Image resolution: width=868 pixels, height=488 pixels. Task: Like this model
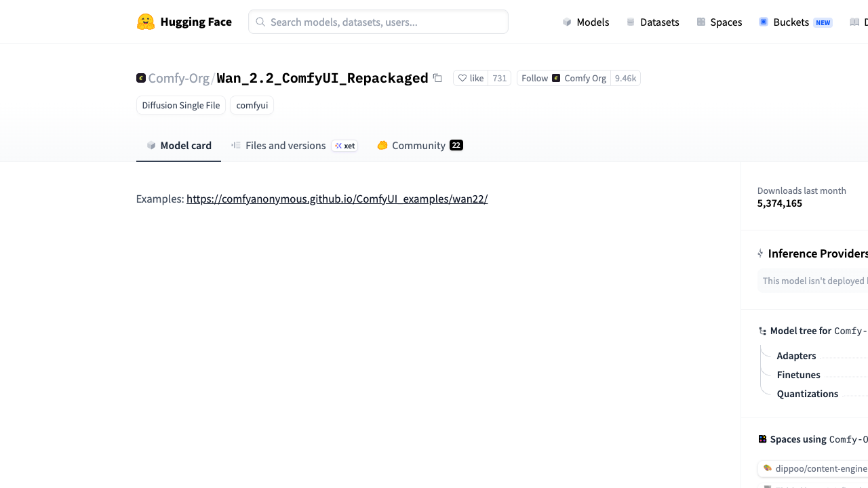471,78
